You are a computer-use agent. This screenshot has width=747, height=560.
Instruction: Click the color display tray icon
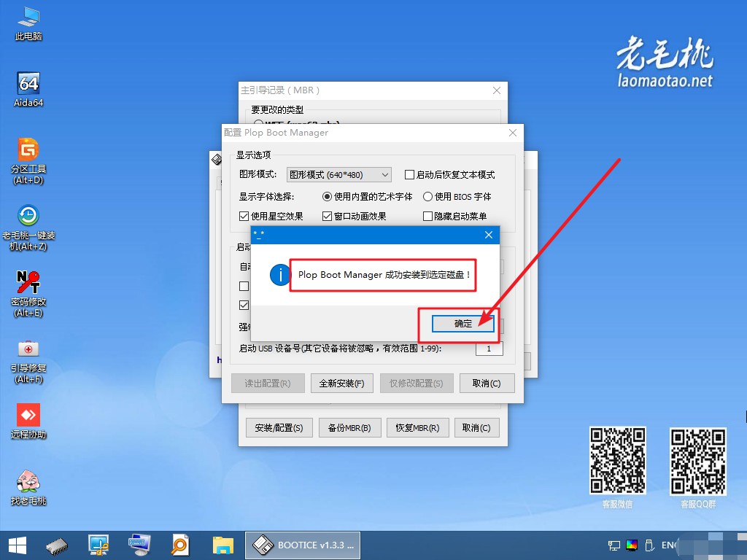point(632,545)
